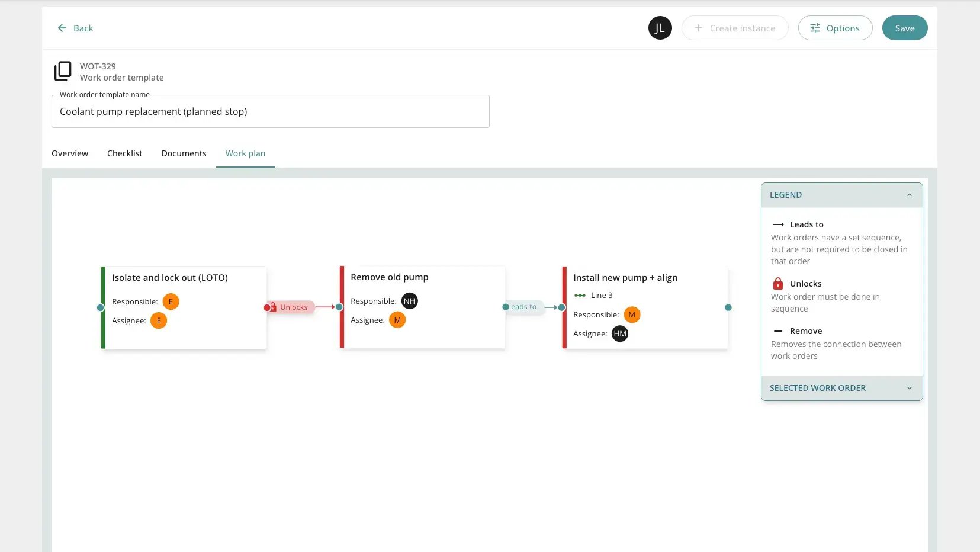Select the Isolate and lock out (LOTO) card
This screenshot has width=980, height=552.
[x=184, y=307]
